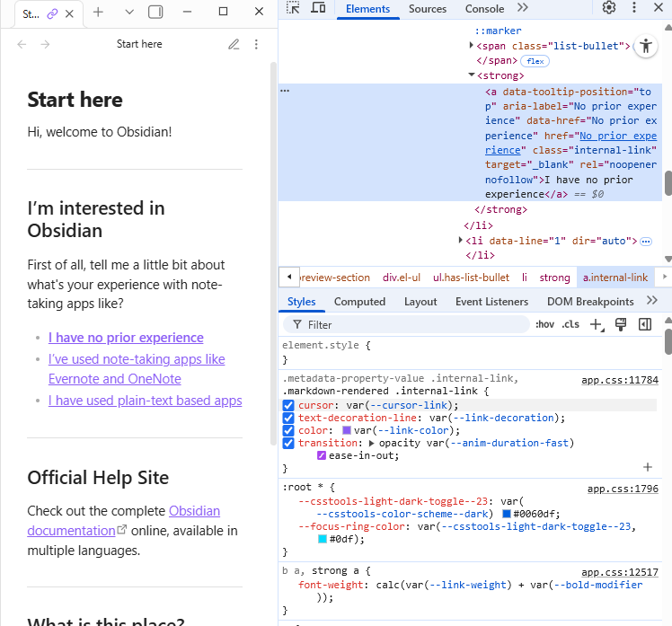Viewport: 672px width, 626px height.
Task: Toggle the device toolbar icon
Action: tap(318, 9)
